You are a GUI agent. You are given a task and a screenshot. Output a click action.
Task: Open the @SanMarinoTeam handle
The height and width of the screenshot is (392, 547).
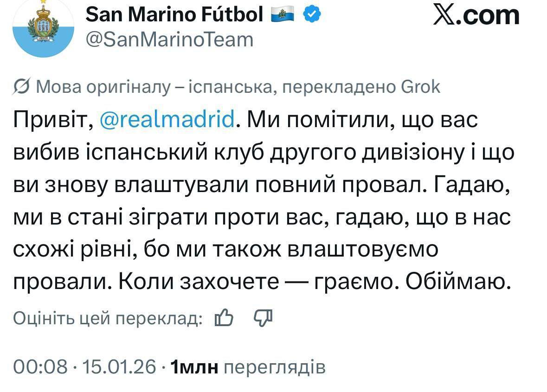point(170,40)
